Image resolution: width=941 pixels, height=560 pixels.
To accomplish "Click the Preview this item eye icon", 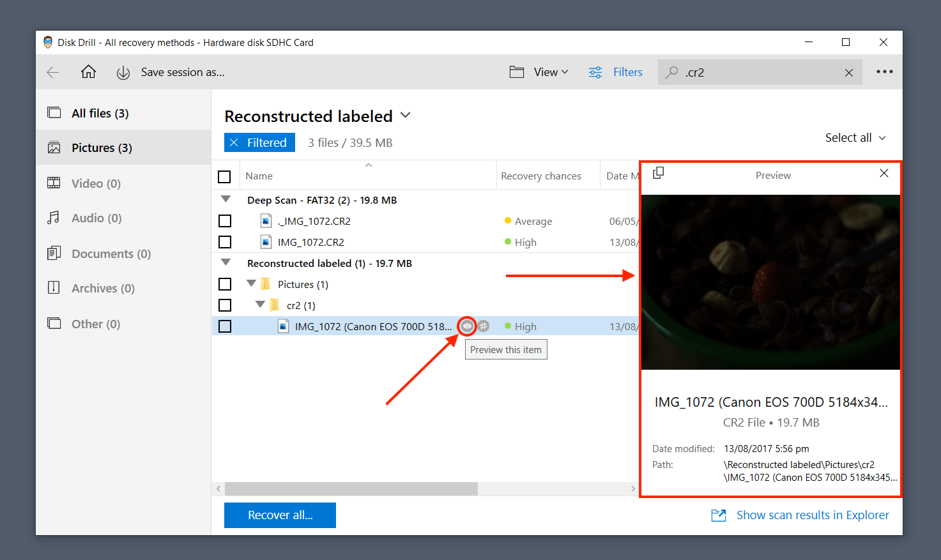I will pyautogui.click(x=467, y=326).
